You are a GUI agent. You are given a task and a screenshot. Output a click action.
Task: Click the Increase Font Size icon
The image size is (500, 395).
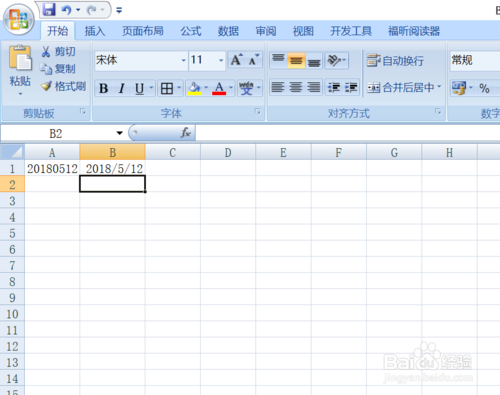[237, 60]
